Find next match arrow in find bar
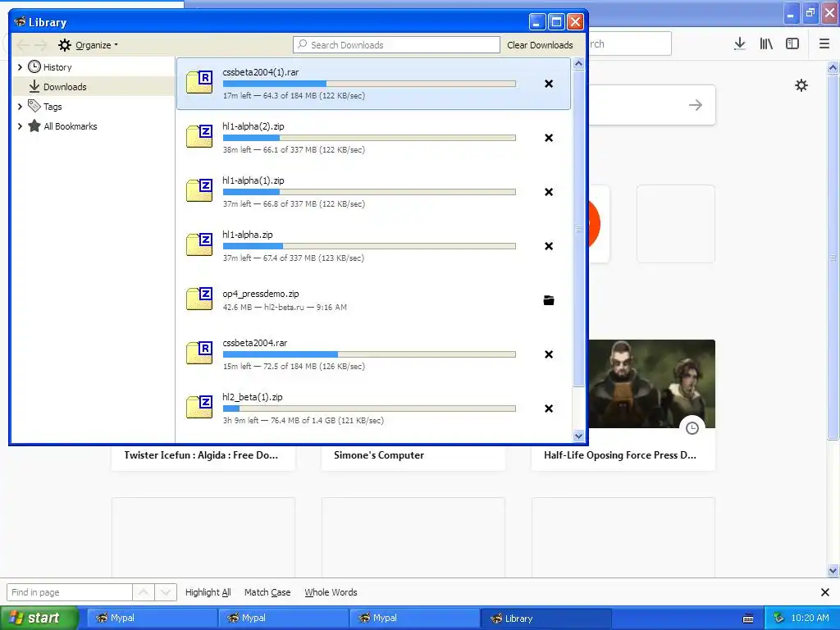Screen dimensions: 840x630 click(166, 592)
